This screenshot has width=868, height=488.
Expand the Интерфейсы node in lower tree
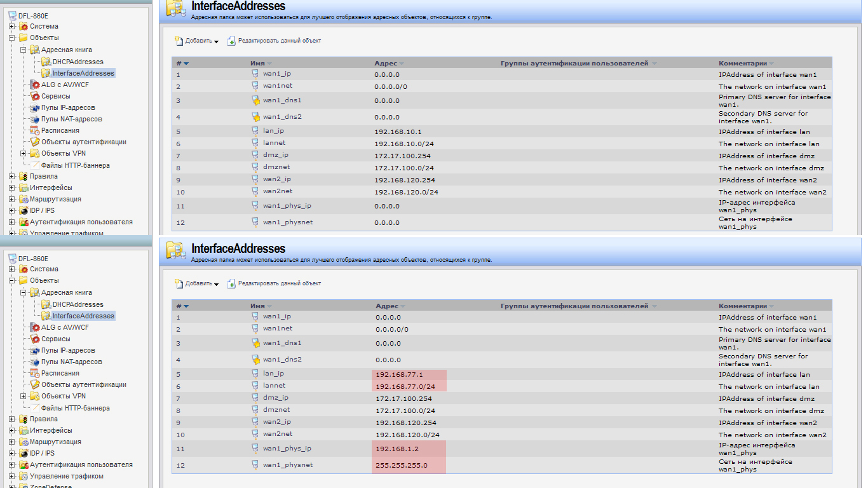(x=12, y=430)
